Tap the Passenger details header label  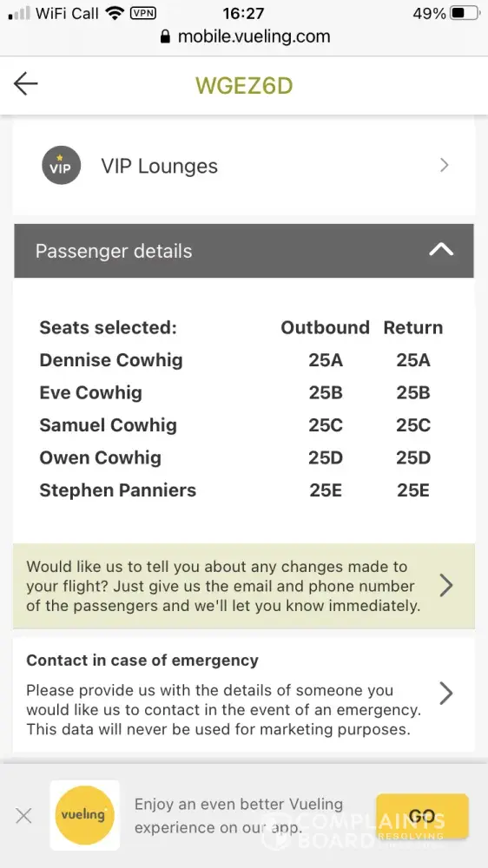[114, 251]
